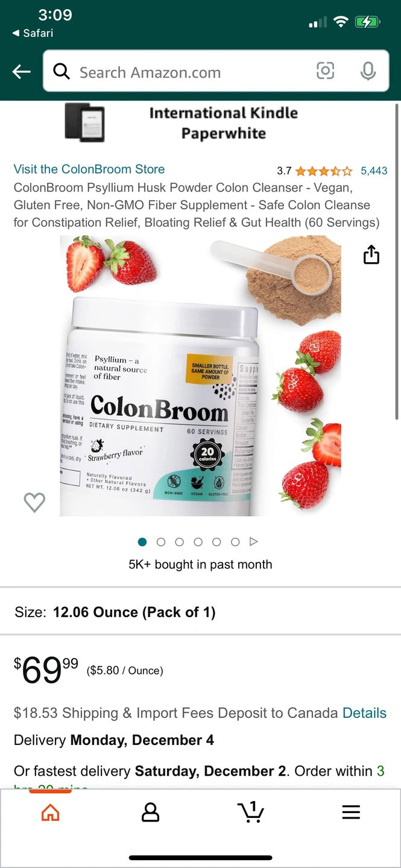The width and height of the screenshot is (401, 868).
Task: Open the shopping cart icon
Action: click(250, 812)
